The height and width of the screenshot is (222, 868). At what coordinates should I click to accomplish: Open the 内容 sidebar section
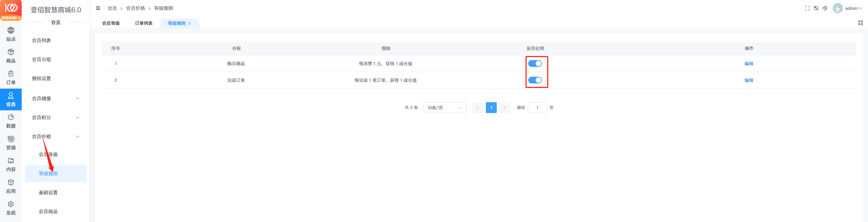[11, 165]
